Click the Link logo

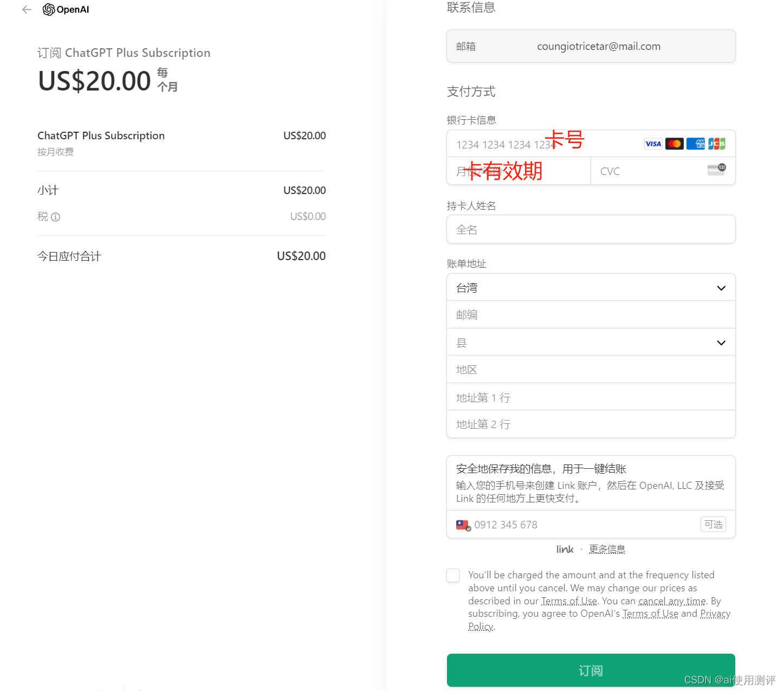click(x=565, y=549)
